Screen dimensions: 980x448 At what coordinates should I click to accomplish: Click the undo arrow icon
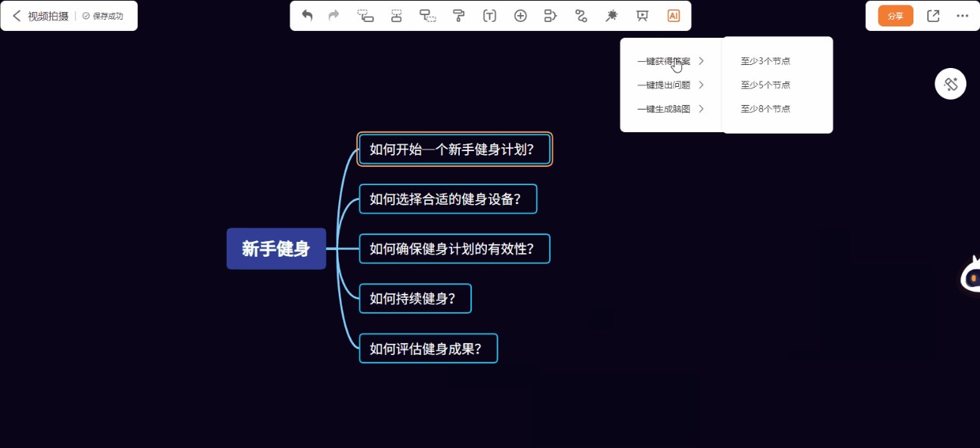[307, 16]
